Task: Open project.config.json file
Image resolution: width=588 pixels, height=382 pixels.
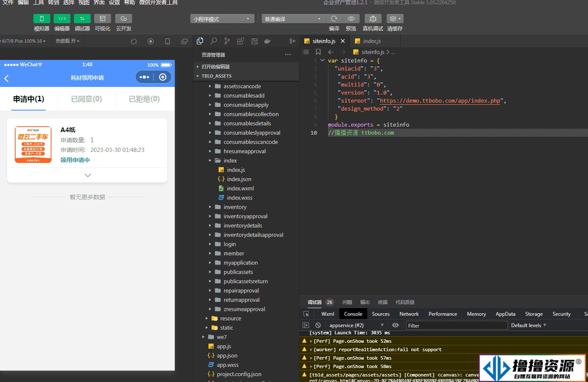Action: click(246, 374)
